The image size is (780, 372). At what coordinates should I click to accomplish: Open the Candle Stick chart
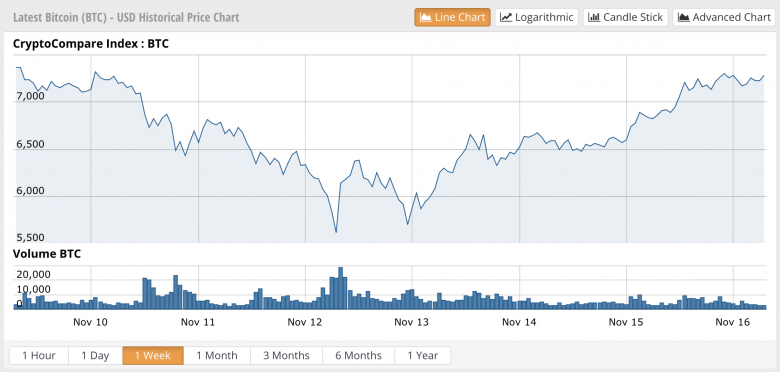coord(626,17)
